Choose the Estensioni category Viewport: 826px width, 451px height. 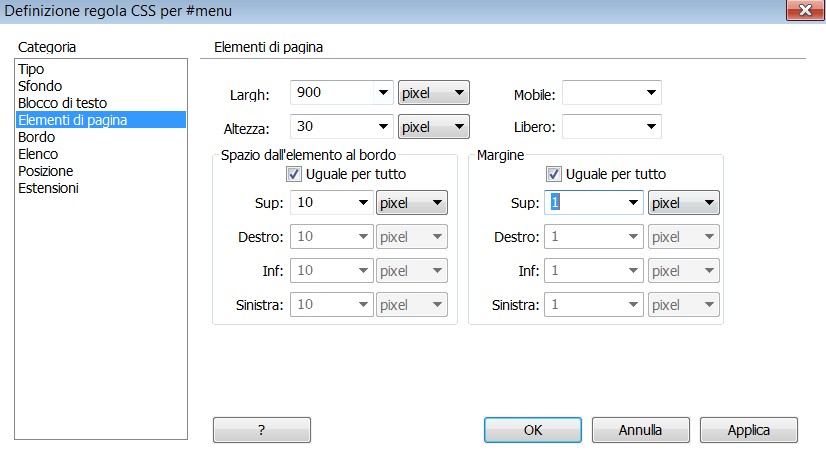pyautogui.click(x=48, y=188)
